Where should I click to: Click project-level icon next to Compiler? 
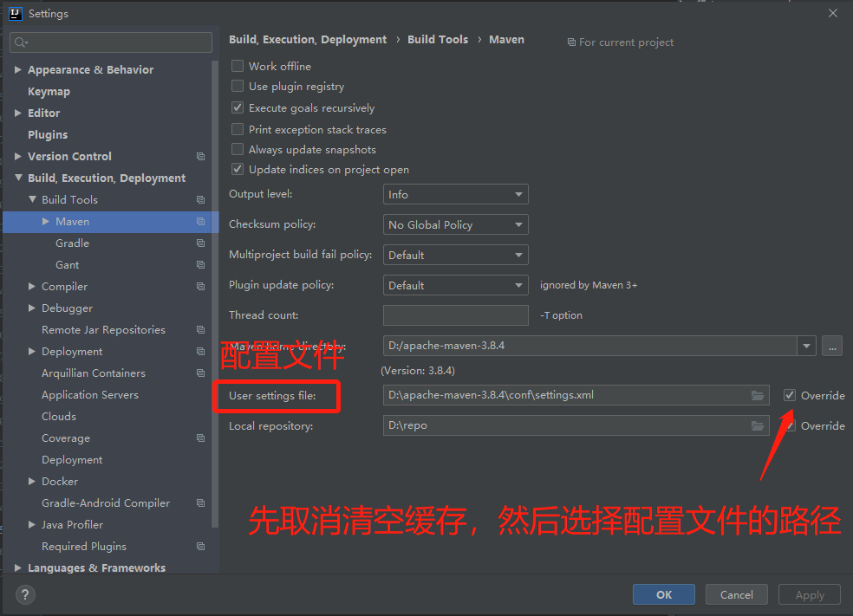click(201, 287)
